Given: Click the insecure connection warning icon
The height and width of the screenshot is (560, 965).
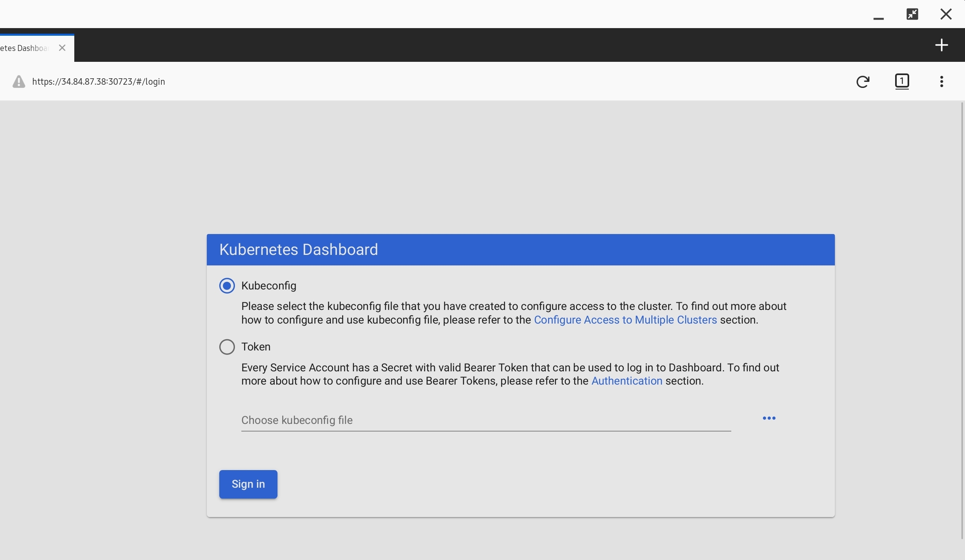Looking at the screenshot, I should point(18,82).
